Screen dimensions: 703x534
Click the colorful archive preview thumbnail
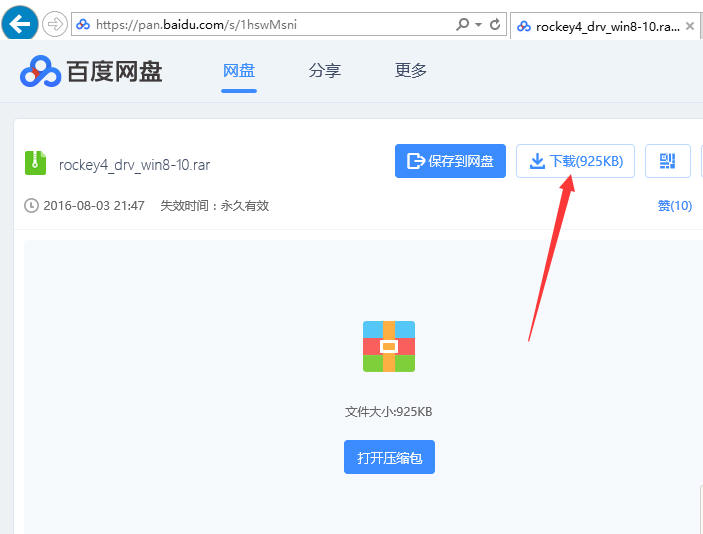(389, 347)
